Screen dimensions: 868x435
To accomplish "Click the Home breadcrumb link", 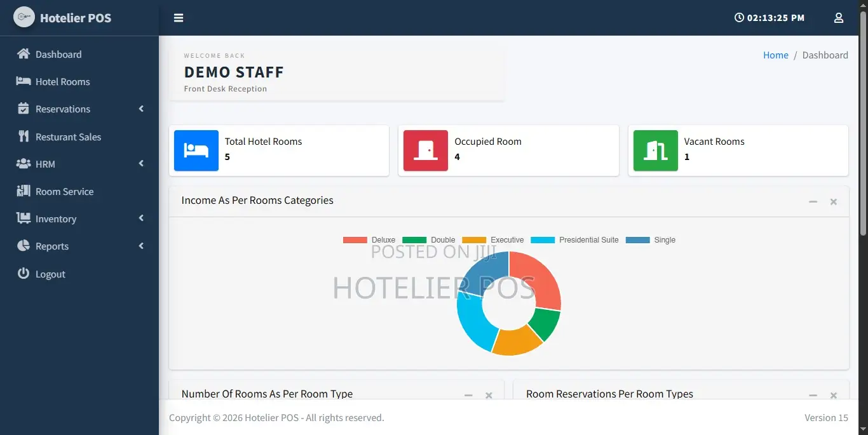I will [x=775, y=55].
